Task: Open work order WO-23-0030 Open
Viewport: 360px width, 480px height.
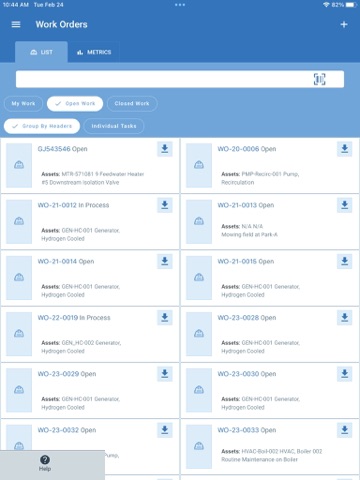Action: pos(247,374)
